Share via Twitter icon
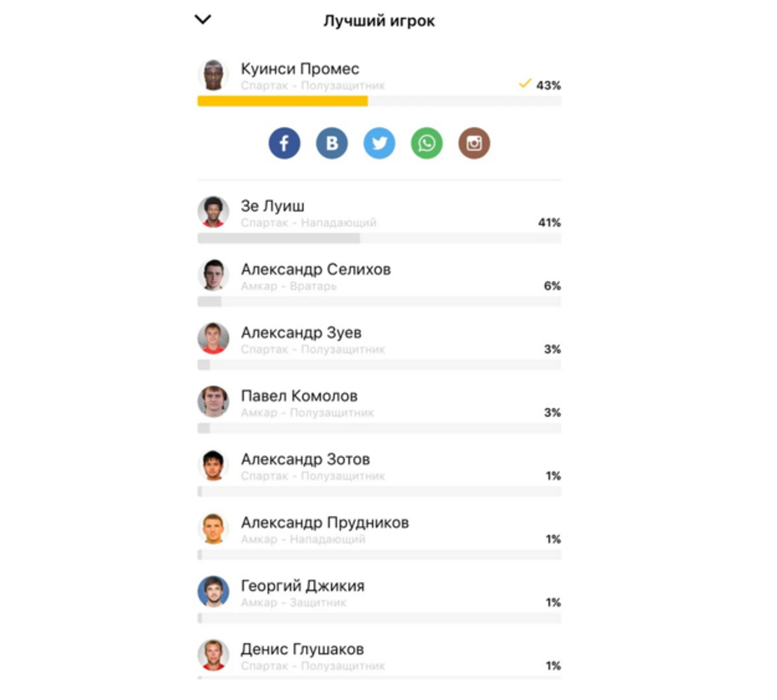This screenshot has width=777, height=700. pos(379,143)
